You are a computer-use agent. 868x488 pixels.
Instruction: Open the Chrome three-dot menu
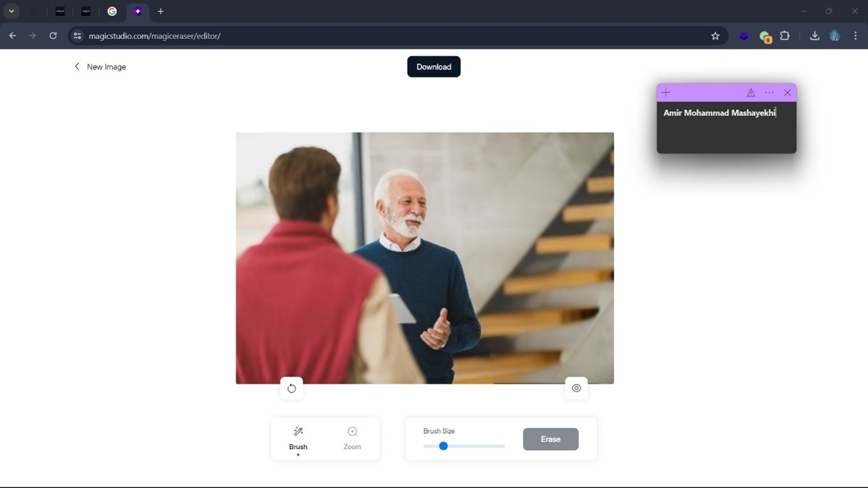(855, 36)
